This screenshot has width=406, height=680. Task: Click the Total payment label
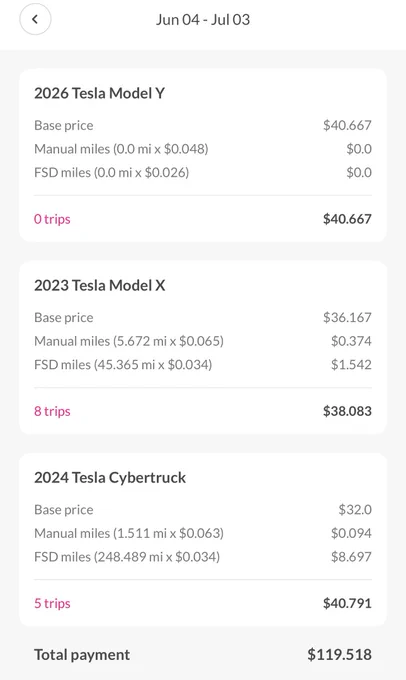82,655
